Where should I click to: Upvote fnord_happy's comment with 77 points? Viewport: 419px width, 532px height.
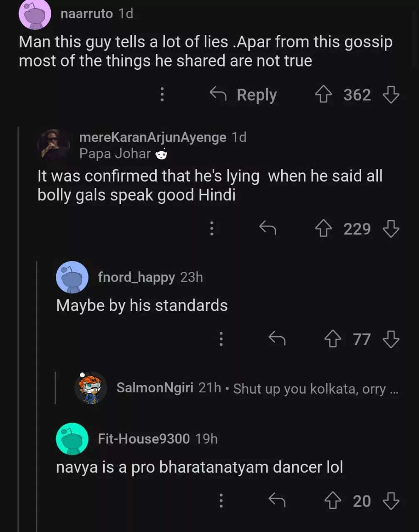pos(332,339)
